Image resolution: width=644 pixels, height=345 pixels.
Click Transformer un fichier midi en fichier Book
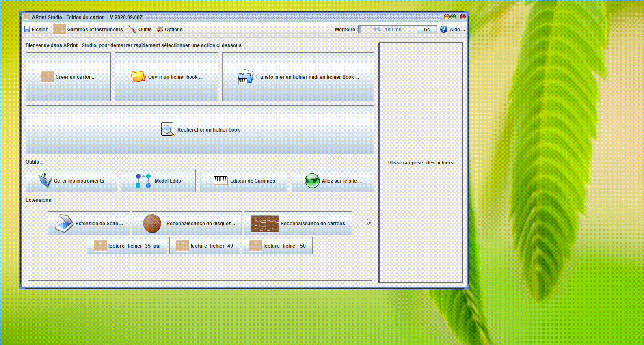click(298, 77)
